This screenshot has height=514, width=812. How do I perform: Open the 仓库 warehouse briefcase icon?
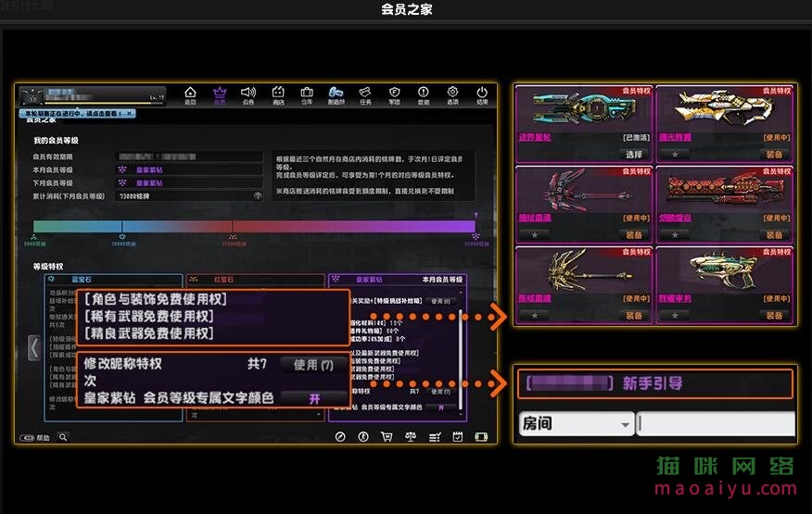(307, 95)
